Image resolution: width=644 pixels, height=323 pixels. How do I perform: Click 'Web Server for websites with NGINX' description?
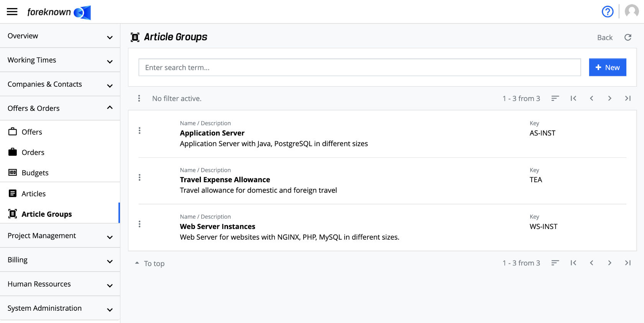coord(289,237)
